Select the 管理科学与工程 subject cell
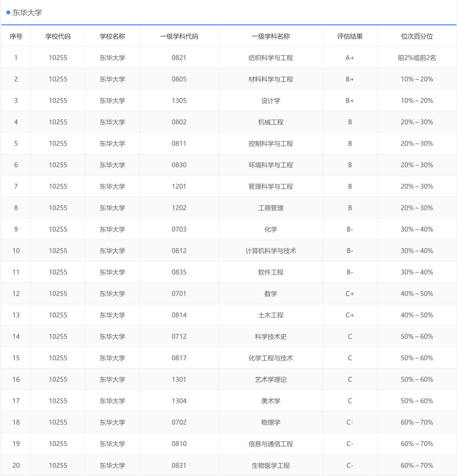The image size is (457, 476). (271, 186)
